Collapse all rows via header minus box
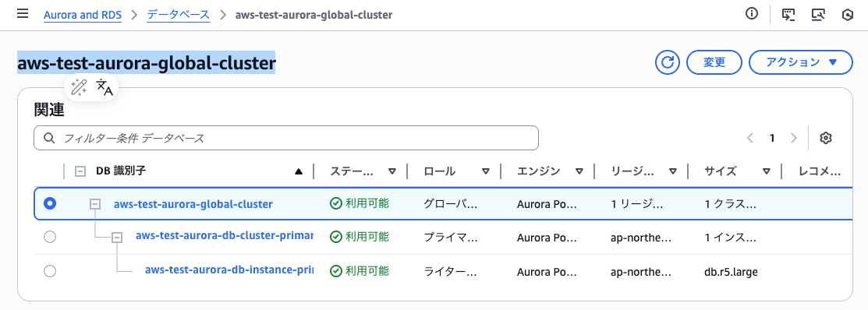Image resolution: width=868 pixels, height=310 pixels. [80, 172]
